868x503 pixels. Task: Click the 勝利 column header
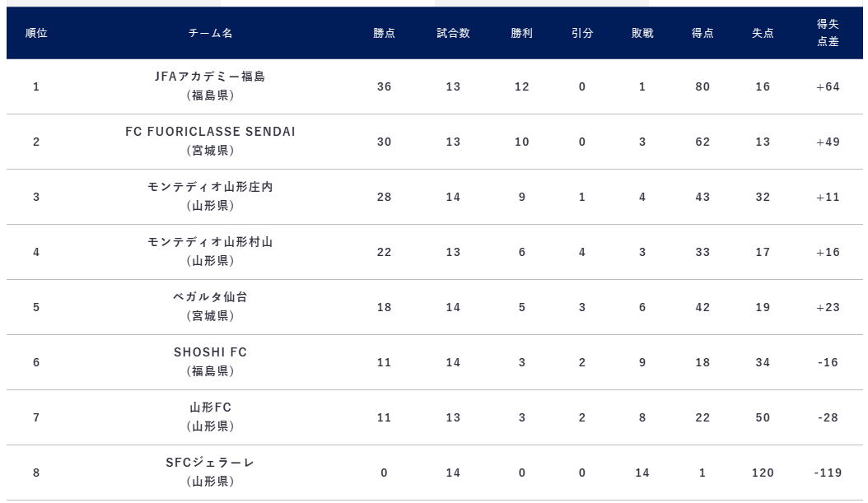[522, 33]
